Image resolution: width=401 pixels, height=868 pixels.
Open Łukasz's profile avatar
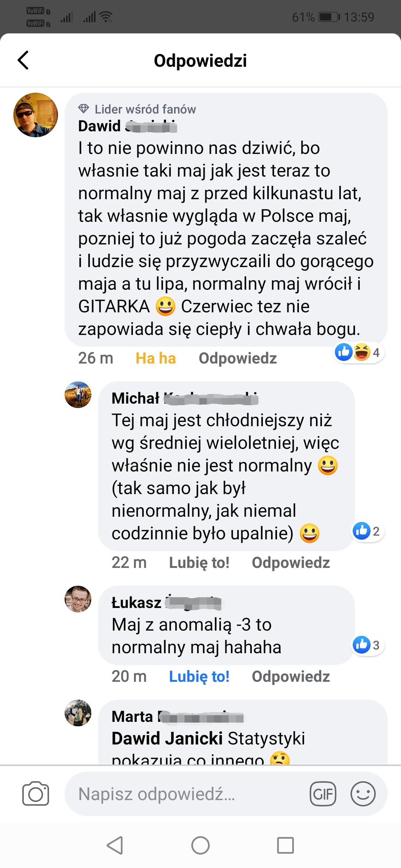coord(78,599)
